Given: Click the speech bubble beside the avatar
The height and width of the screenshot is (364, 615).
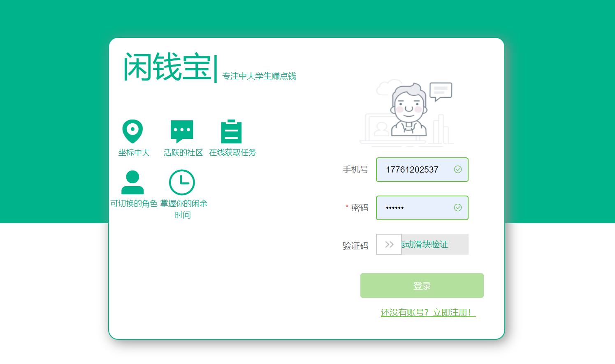Looking at the screenshot, I should pyautogui.click(x=441, y=91).
